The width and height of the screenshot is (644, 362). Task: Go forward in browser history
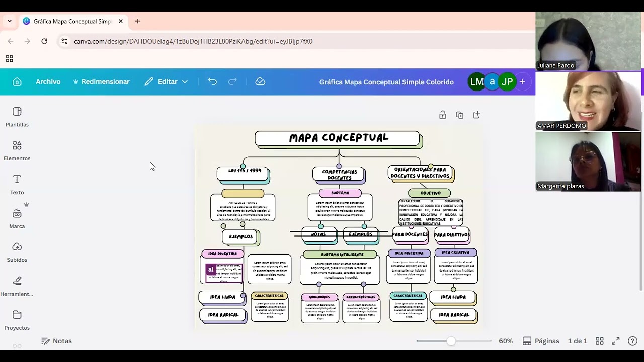click(27, 41)
